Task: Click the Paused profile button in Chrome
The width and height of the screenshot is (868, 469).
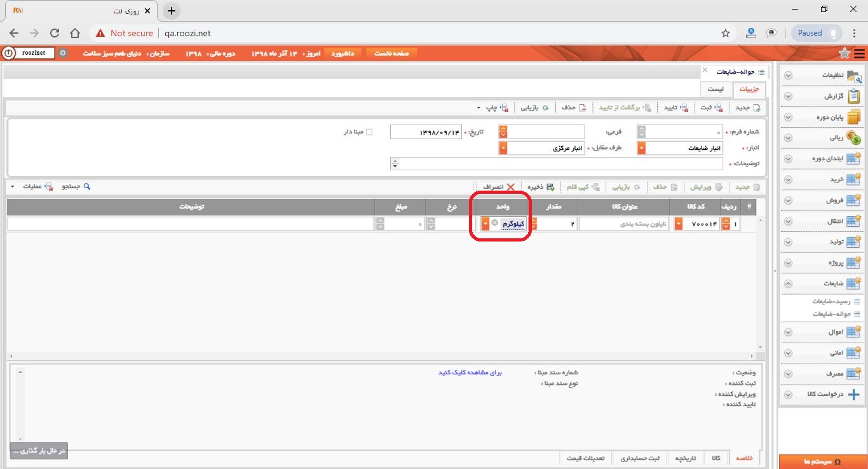Action: [817, 33]
